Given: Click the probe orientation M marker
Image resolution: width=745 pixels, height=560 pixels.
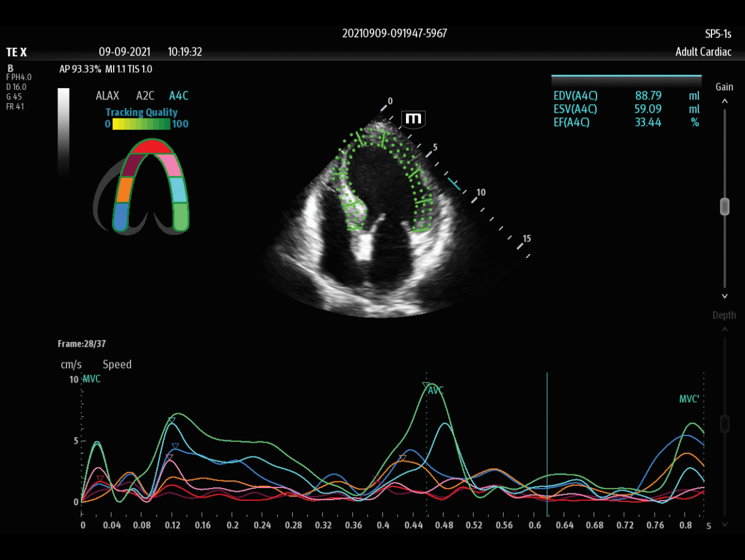Looking at the screenshot, I should 413,119.
